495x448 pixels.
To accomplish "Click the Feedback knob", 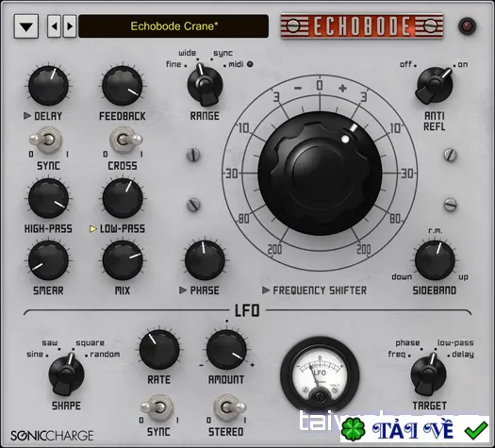I will tap(123, 86).
